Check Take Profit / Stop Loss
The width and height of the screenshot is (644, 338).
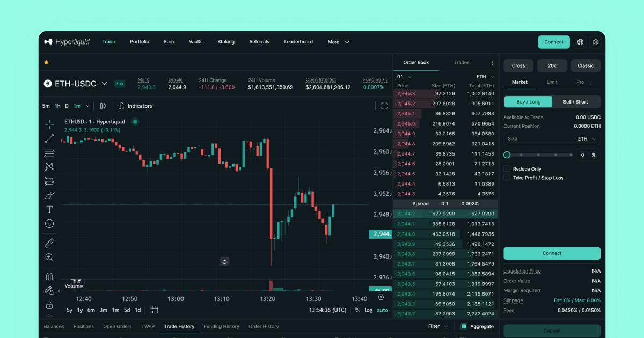507,178
